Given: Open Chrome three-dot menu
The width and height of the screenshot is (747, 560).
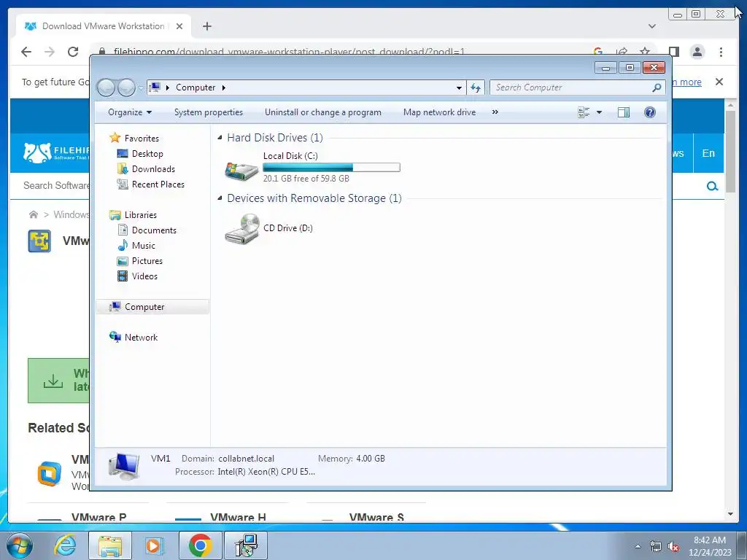Looking at the screenshot, I should pos(721,52).
